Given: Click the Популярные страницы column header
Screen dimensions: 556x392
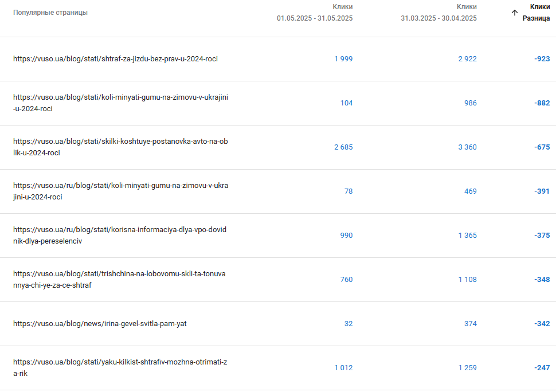Looking at the screenshot, I should [x=50, y=13].
